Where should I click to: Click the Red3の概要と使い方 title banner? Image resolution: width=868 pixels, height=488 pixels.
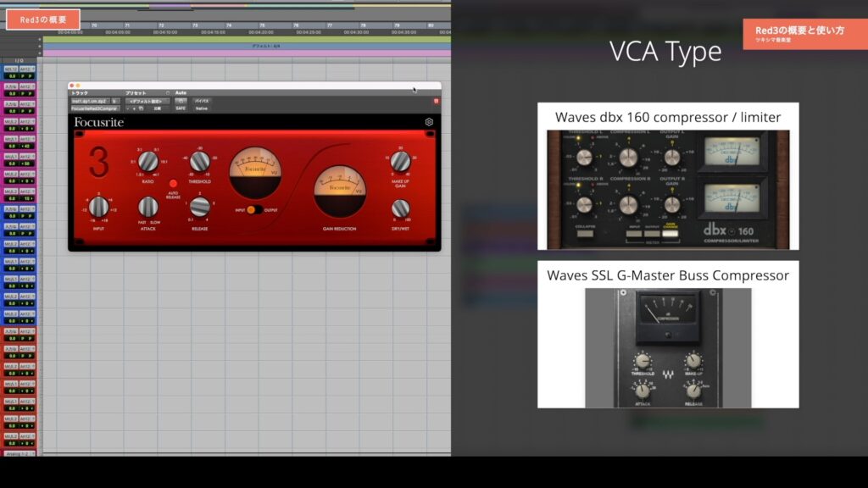(x=805, y=34)
